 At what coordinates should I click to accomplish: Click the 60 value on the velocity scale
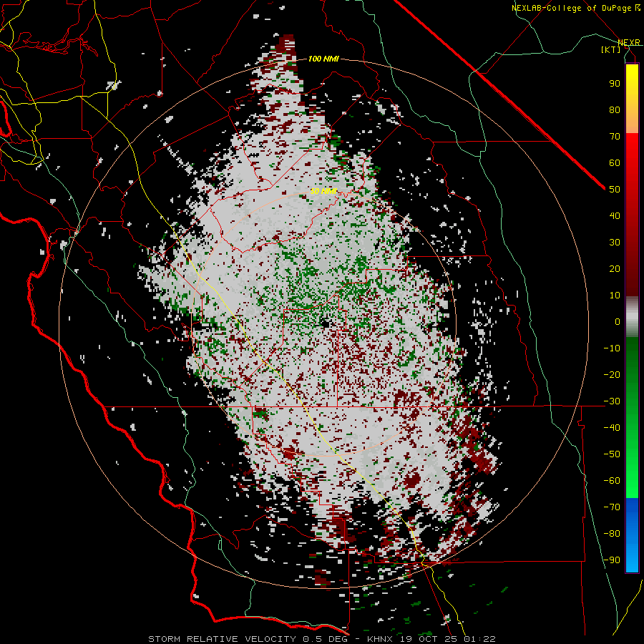(615, 162)
